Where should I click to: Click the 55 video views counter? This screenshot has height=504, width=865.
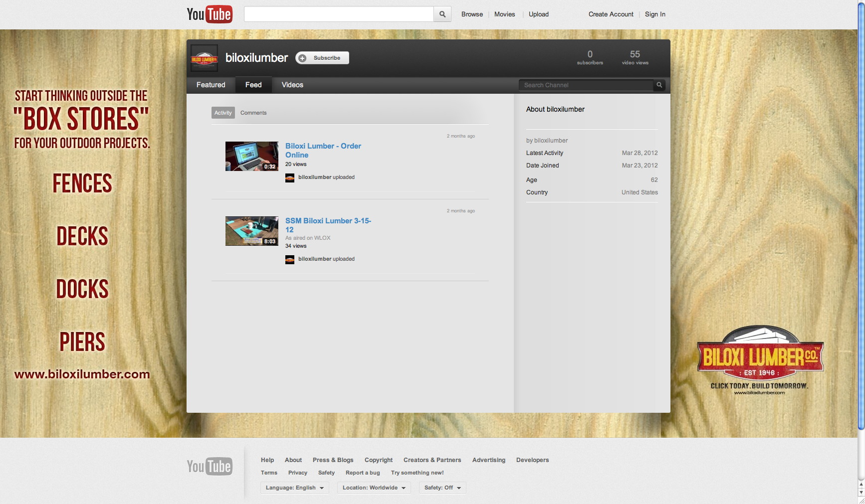coord(635,58)
